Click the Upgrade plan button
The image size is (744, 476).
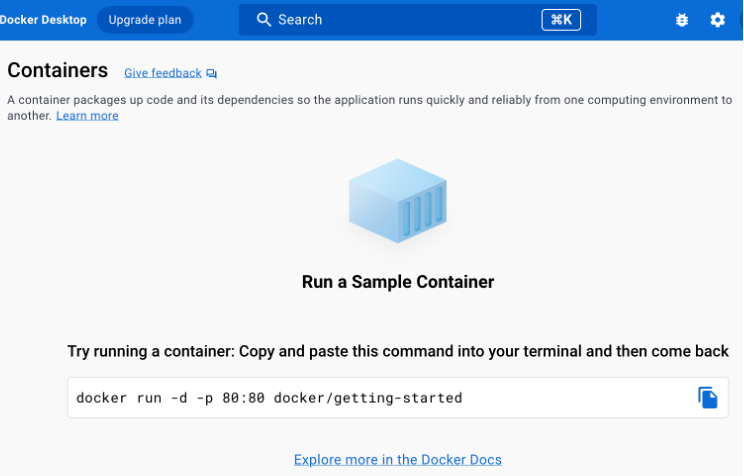point(145,20)
